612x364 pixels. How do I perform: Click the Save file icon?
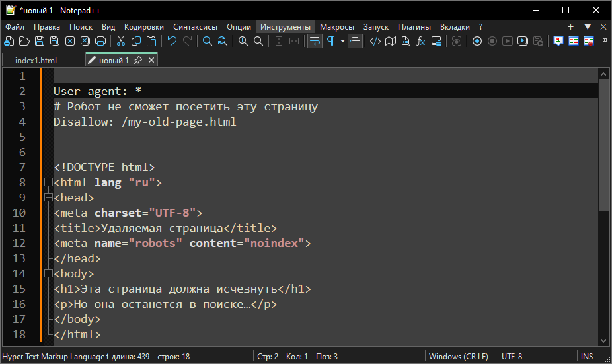pos(39,41)
